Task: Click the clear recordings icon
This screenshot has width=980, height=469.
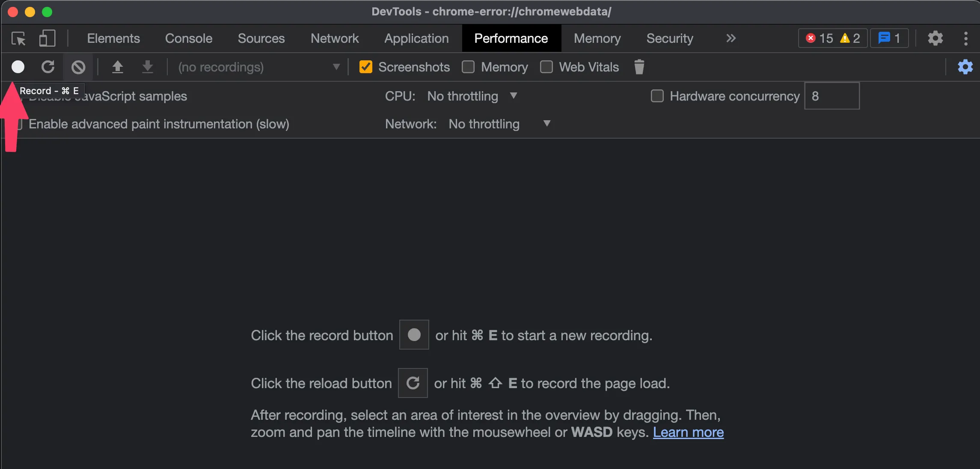Action: coord(78,67)
